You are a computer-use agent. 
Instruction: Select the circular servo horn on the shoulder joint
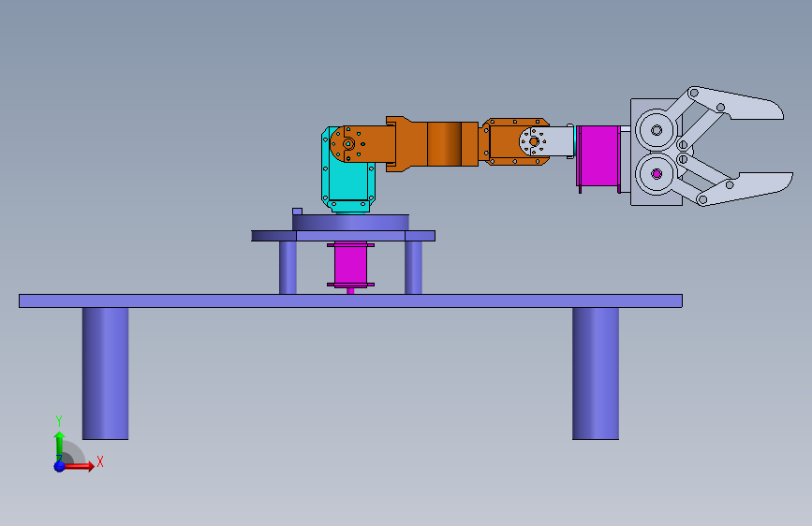point(348,144)
